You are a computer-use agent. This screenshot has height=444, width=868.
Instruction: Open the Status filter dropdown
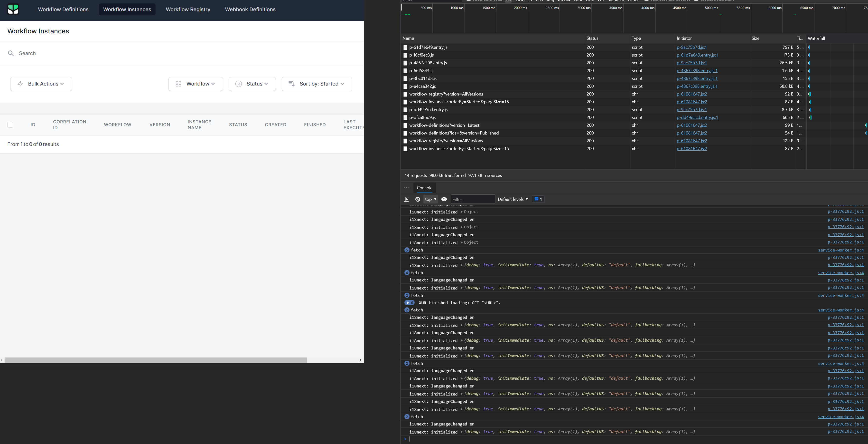(252, 84)
